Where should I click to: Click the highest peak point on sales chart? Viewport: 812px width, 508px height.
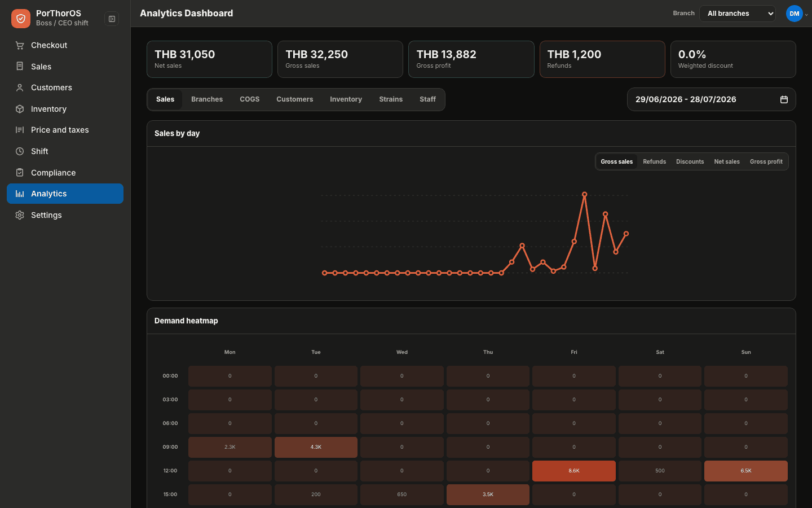585,194
